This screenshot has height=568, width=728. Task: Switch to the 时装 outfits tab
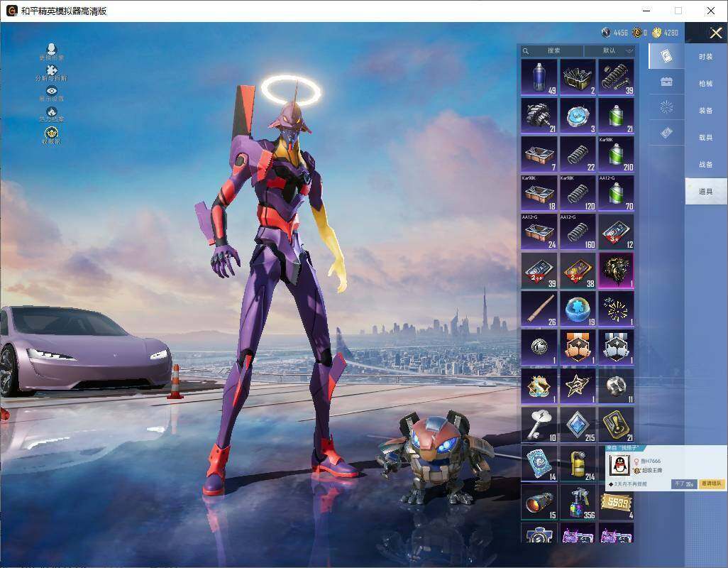click(706, 57)
